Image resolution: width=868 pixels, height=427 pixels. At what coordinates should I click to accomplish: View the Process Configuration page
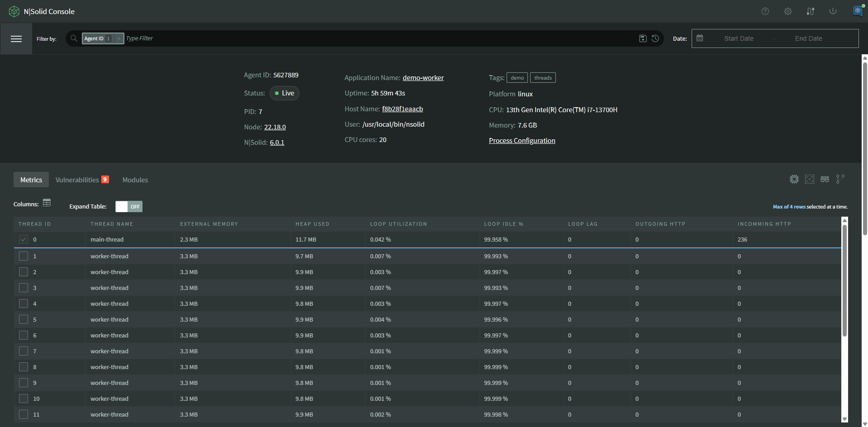pos(522,140)
